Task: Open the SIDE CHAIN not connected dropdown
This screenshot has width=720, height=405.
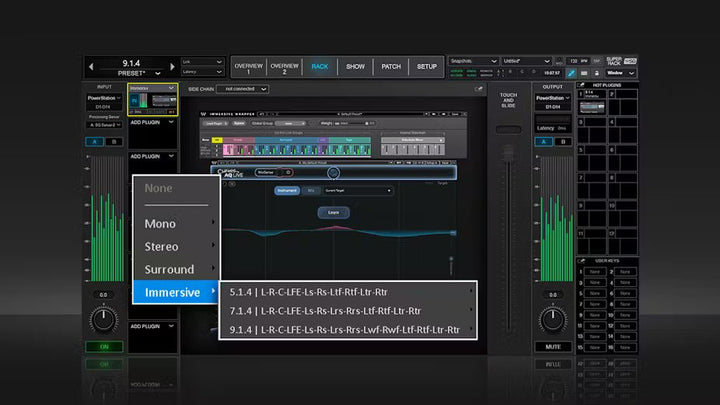Action: (242, 89)
